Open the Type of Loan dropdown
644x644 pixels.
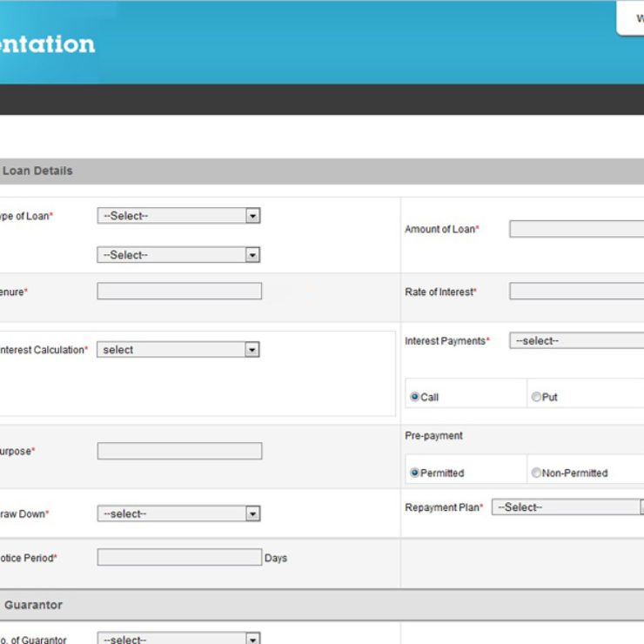(178, 216)
